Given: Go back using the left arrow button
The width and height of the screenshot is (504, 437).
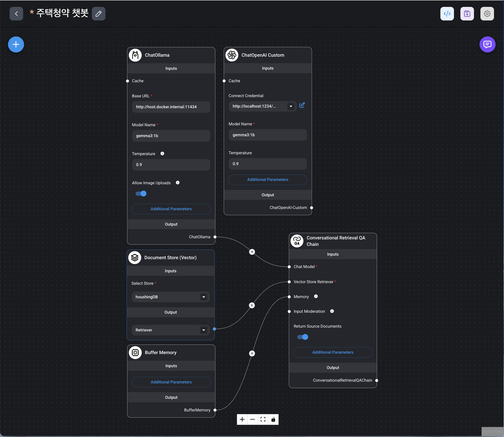Looking at the screenshot, I should 16,14.
